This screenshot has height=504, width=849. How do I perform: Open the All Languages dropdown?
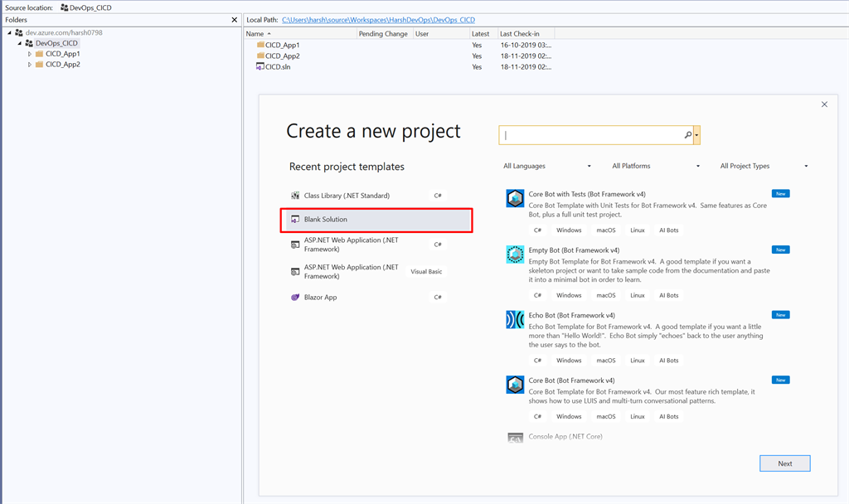547,166
